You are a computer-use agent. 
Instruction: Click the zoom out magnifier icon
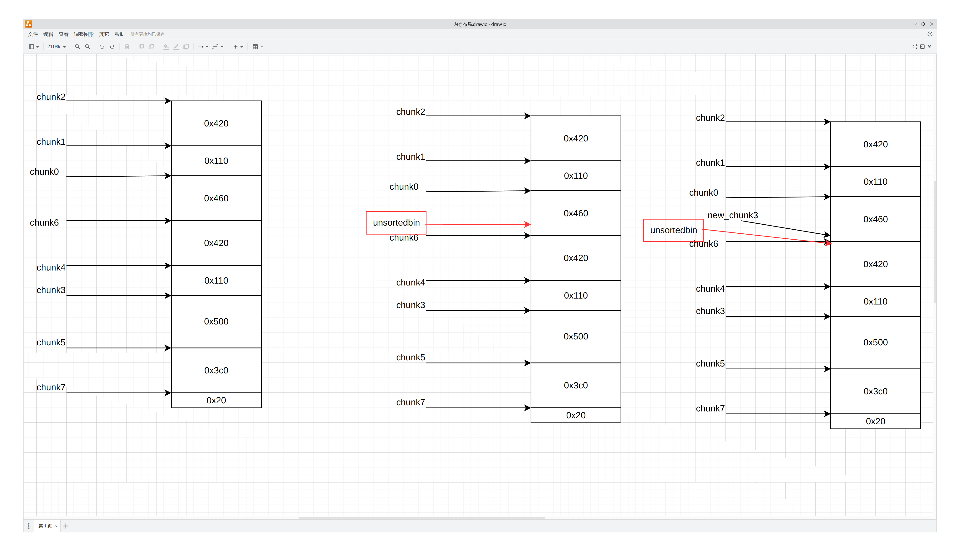pyautogui.click(x=88, y=47)
